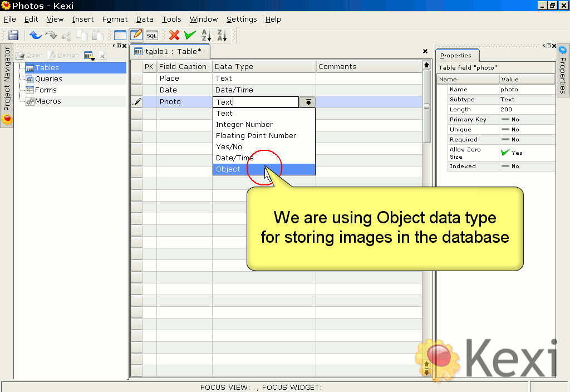Sort descending with Z-A icon

[x=222, y=35]
